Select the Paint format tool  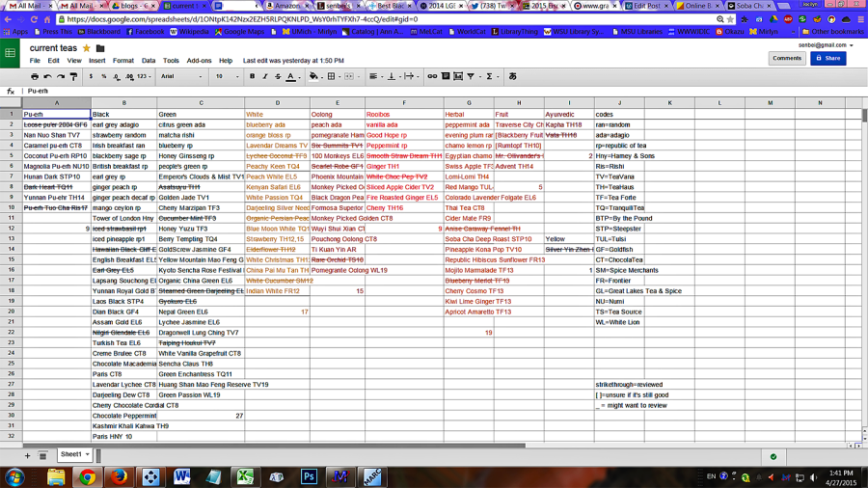coord(73,76)
